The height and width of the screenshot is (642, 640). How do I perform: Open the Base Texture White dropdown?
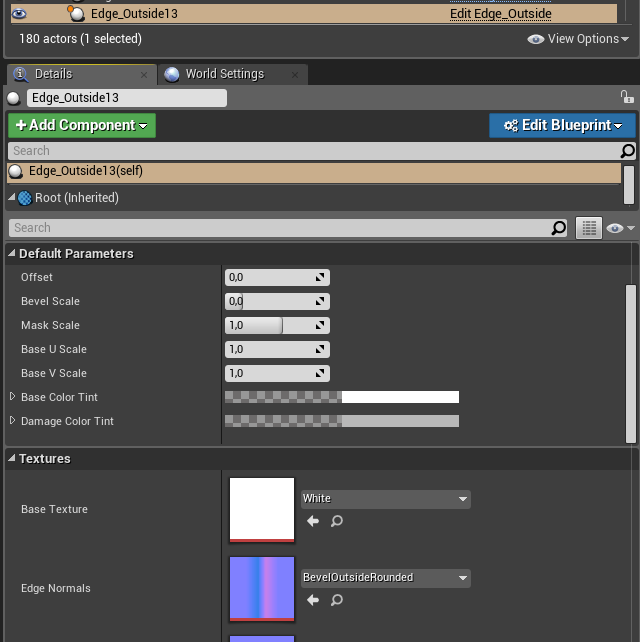[x=385, y=498]
